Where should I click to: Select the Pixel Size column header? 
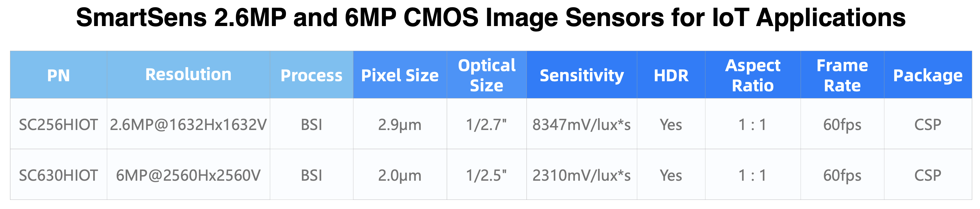(x=399, y=75)
